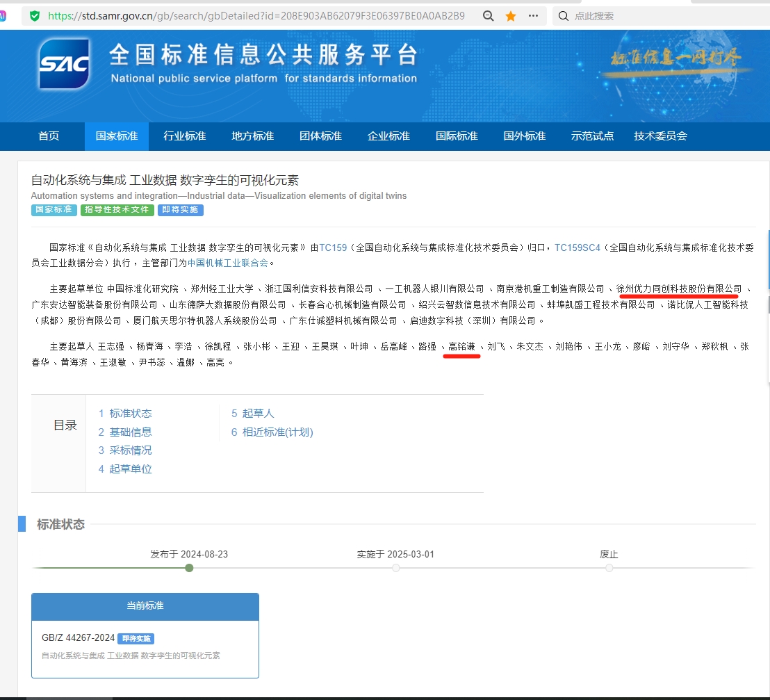Click the green 发布于 2024-08-23 timeline dot
This screenshot has height=700, width=770.
click(x=189, y=568)
